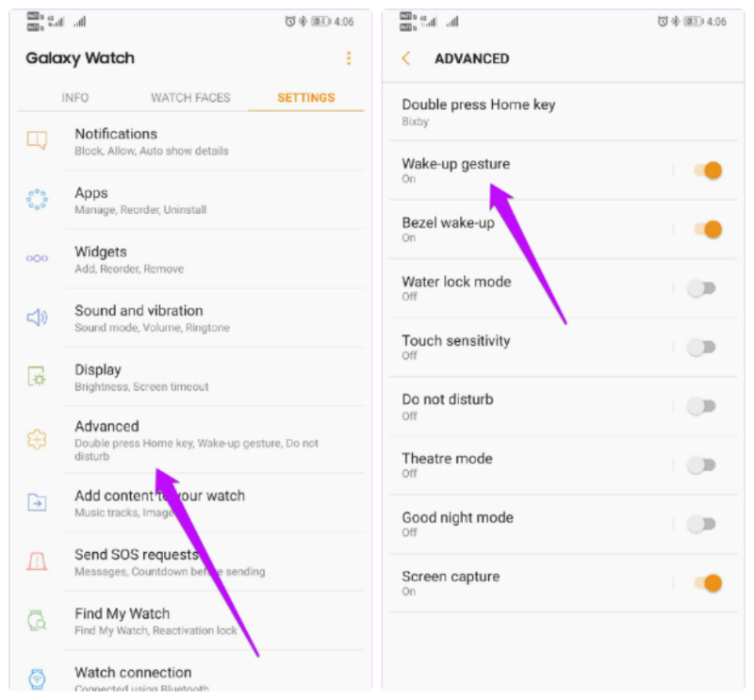The width and height of the screenshot is (754, 700).
Task: Tap the Sound and vibration speaker icon
Action: (37, 317)
